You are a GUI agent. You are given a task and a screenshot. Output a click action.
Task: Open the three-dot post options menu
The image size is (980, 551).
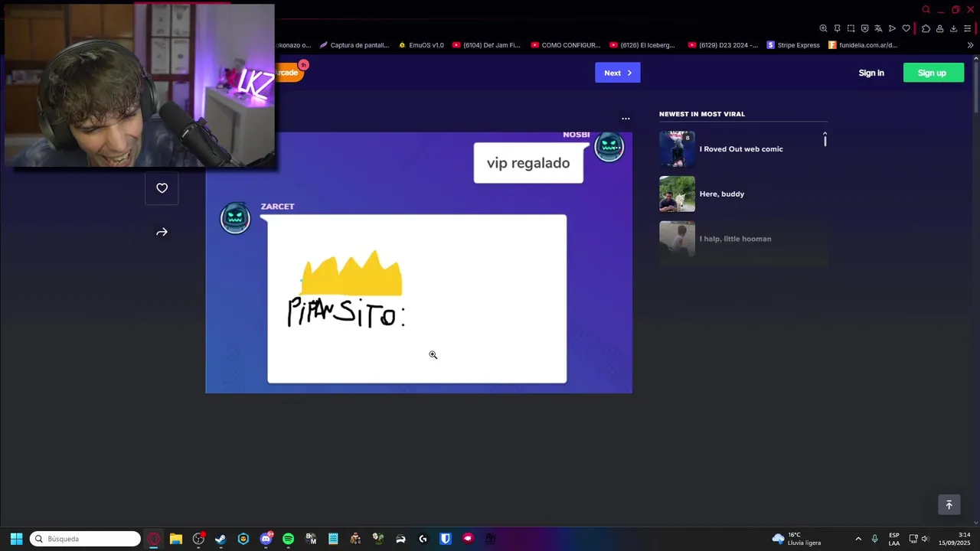pyautogui.click(x=626, y=119)
